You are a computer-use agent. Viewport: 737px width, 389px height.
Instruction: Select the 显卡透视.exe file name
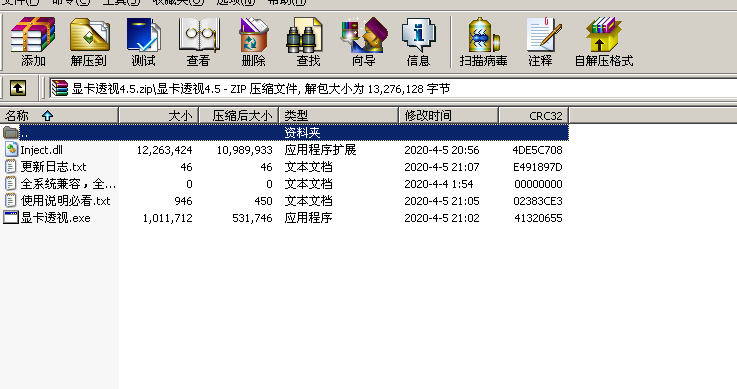click(x=55, y=218)
